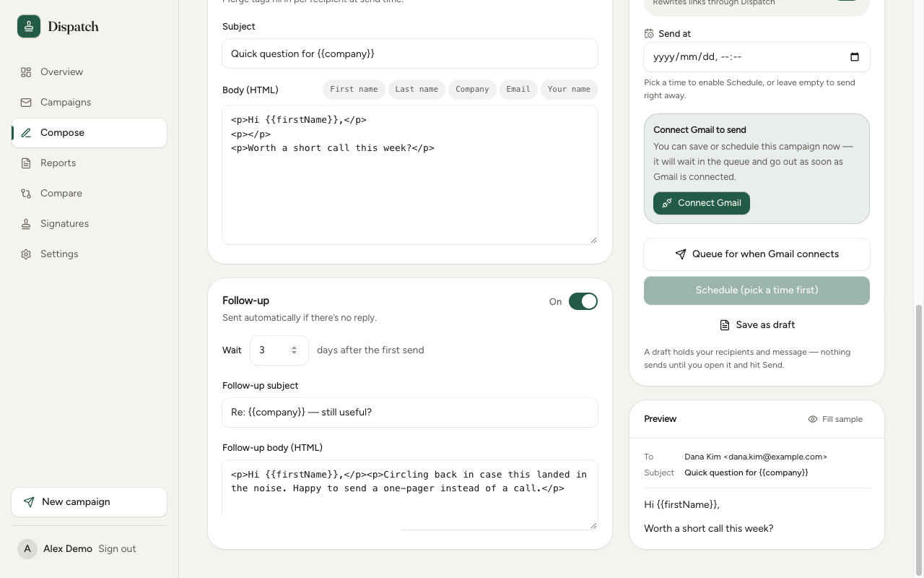The image size is (924, 578).
Task: Click inside the Body HTML textarea
Action: tap(410, 175)
